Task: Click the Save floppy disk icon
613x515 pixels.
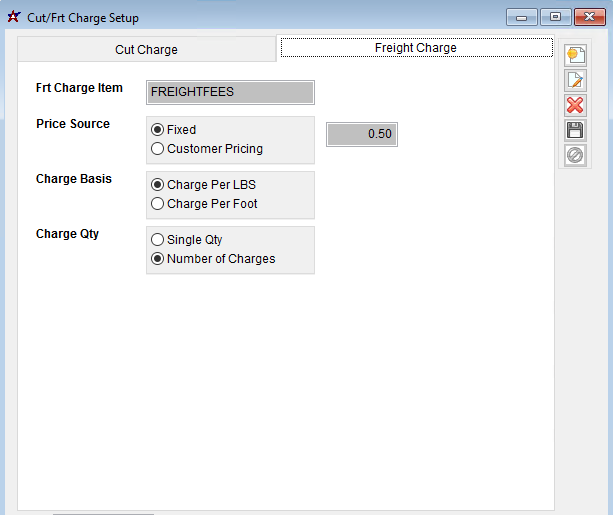Action: tap(575, 130)
